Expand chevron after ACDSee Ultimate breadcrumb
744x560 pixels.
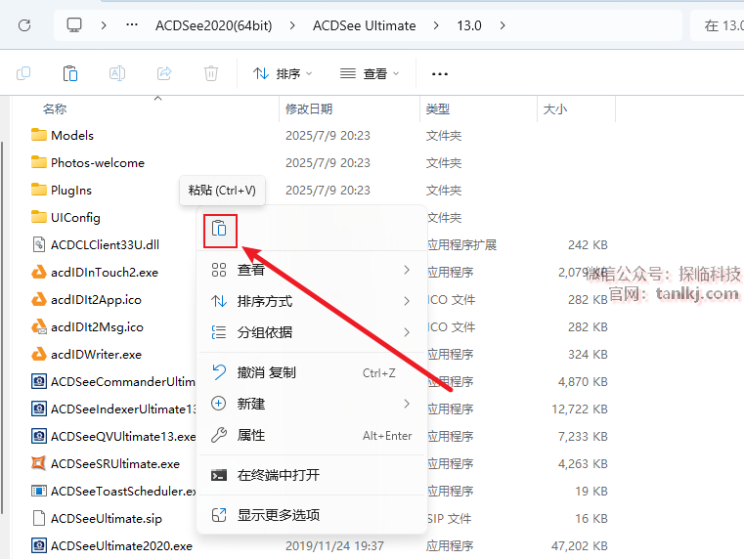click(x=436, y=25)
